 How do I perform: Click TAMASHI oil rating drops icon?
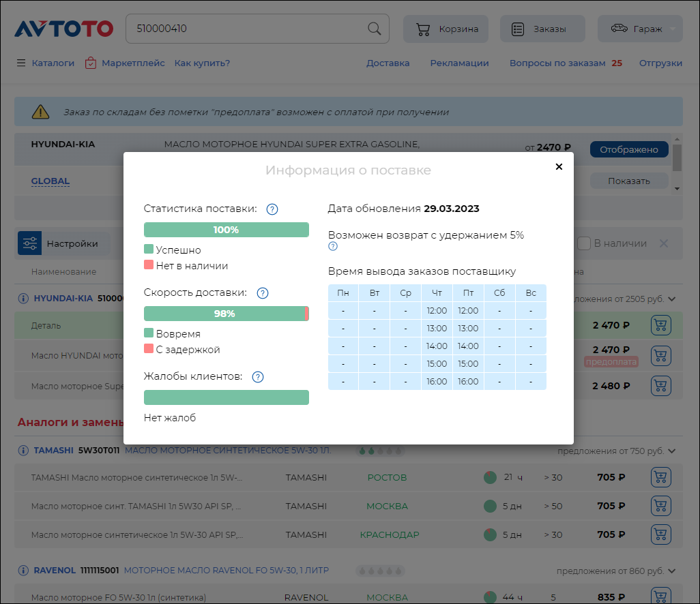pyautogui.click(x=380, y=451)
